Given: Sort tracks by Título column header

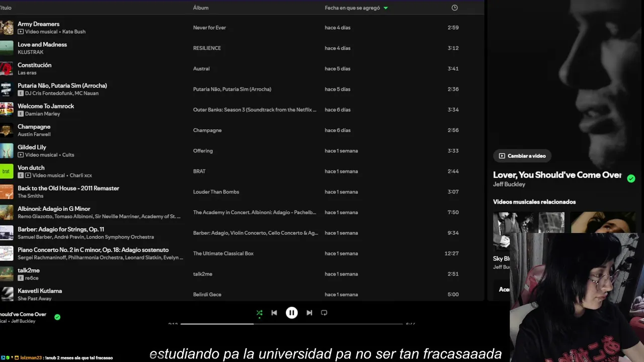Looking at the screenshot, I should tap(6, 8).
